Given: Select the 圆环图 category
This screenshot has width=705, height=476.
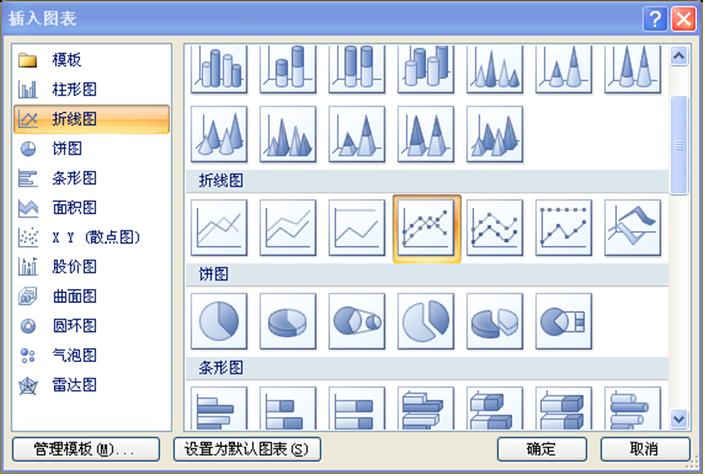Looking at the screenshot, I should click(92, 326).
